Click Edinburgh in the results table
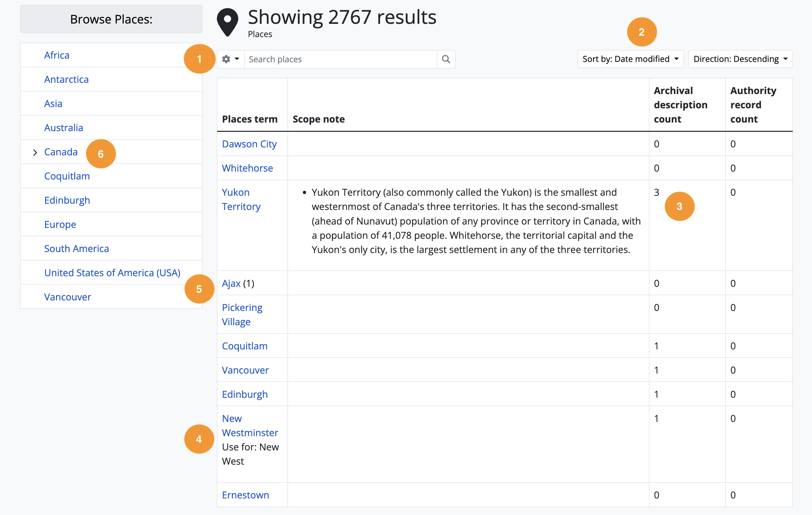This screenshot has width=812, height=515. pyautogui.click(x=244, y=394)
